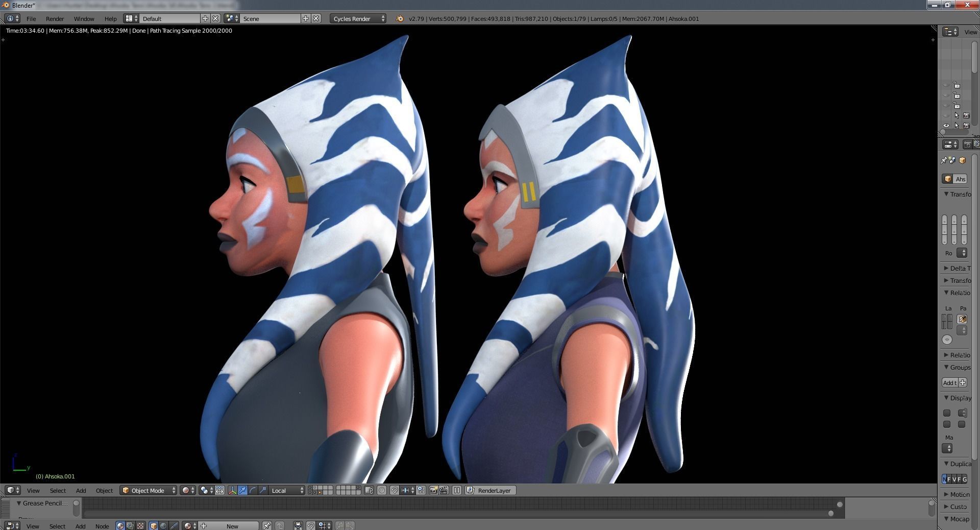Screen dimensions: 980x530
Task: Open the viewport shading selector
Action: [x=188, y=491]
